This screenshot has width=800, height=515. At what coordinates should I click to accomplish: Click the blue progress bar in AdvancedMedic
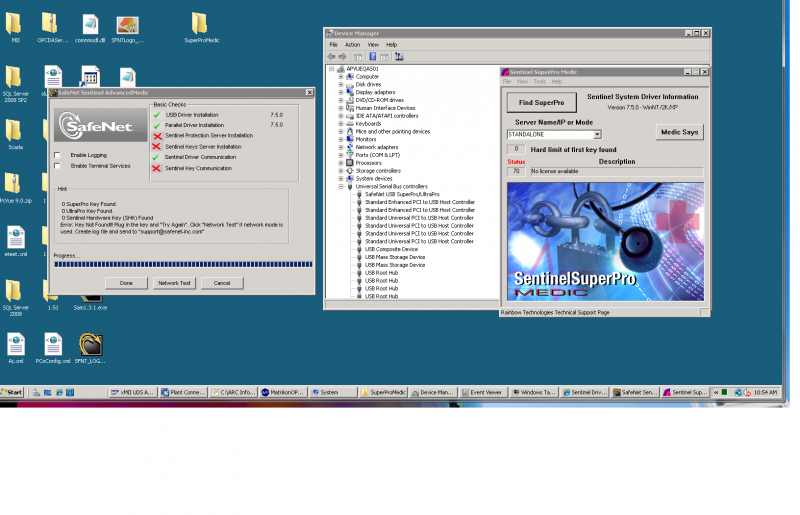coord(183,264)
